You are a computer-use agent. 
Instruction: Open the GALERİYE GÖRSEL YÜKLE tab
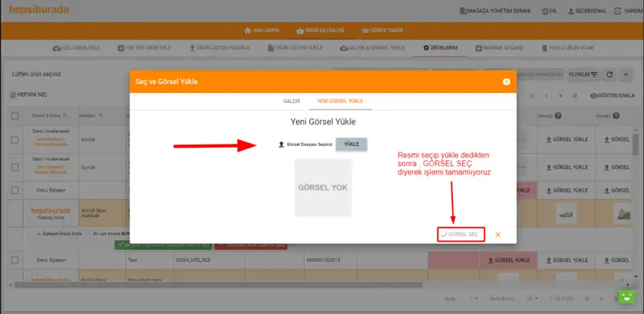[372, 48]
